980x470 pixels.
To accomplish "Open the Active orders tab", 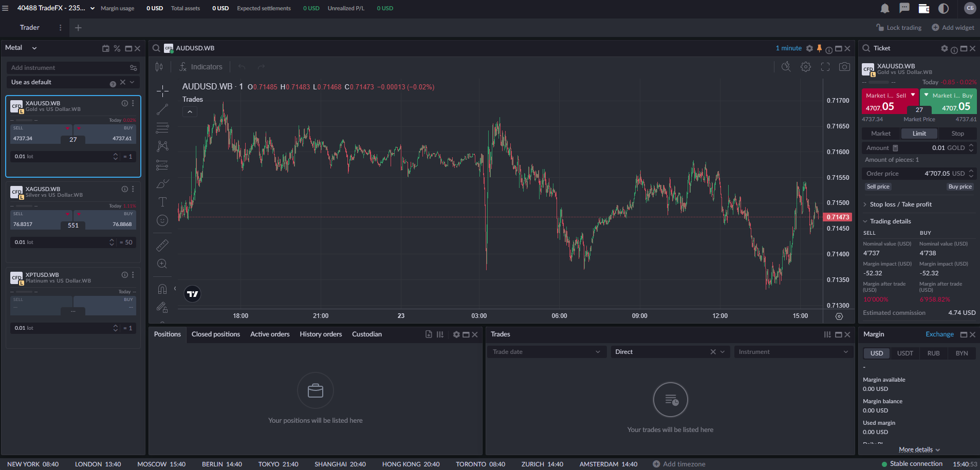I will click(270, 334).
